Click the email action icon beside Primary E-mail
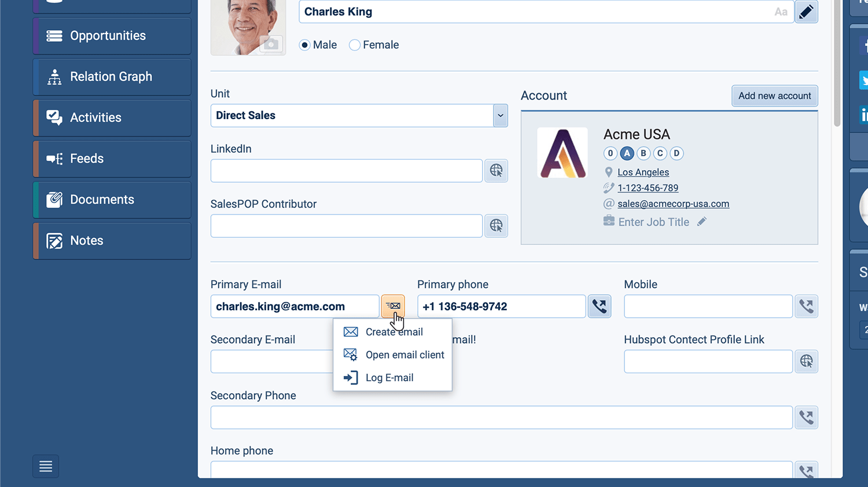Image resolution: width=868 pixels, height=487 pixels. [393, 306]
